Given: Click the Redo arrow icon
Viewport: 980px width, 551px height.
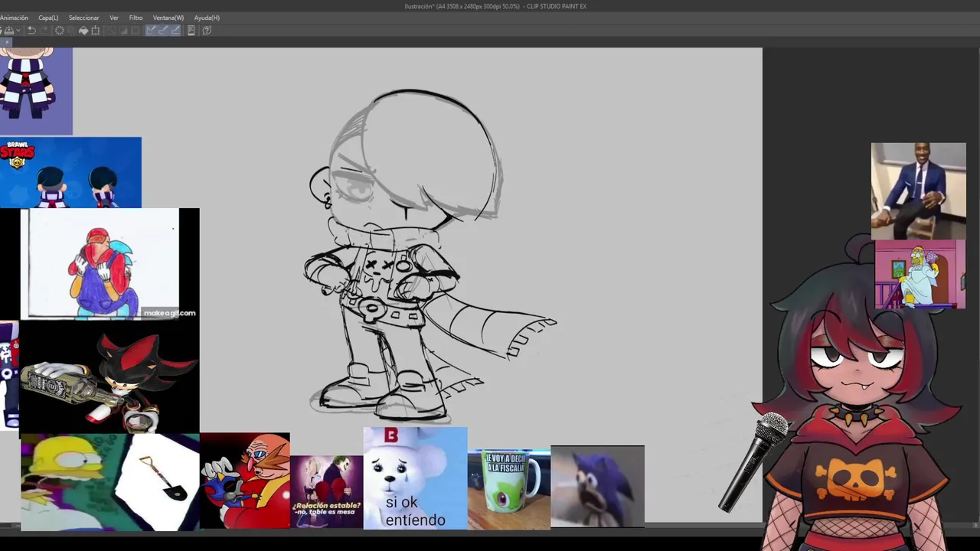Looking at the screenshot, I should pyautogui.click(x=44, y=31).
